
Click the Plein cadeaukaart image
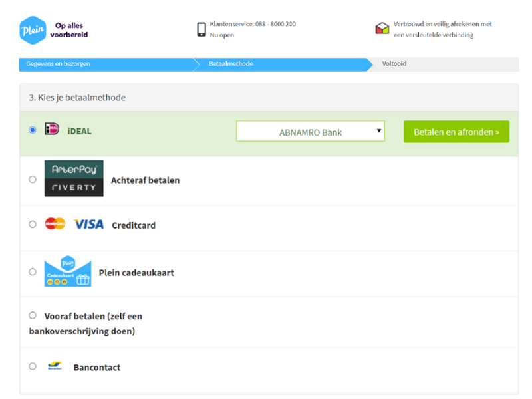tap(67, 272)
